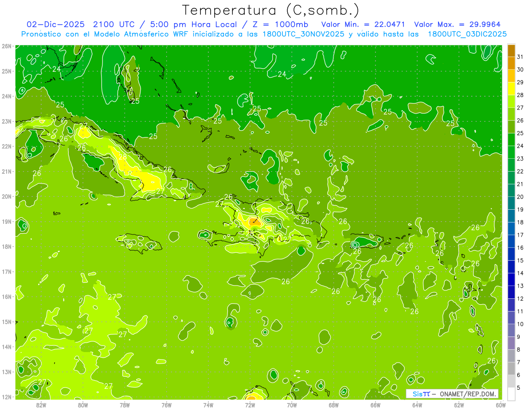
Task: Click the "1800UTC_03DIC2025" valid-until time
Action: click(x=467, y=34)
